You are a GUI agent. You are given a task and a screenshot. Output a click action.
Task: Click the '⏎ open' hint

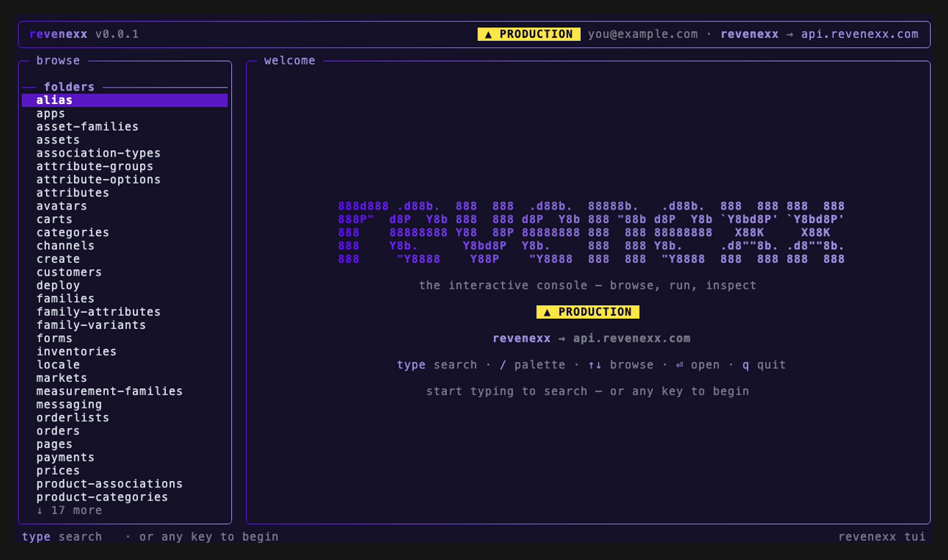[698, 365]
